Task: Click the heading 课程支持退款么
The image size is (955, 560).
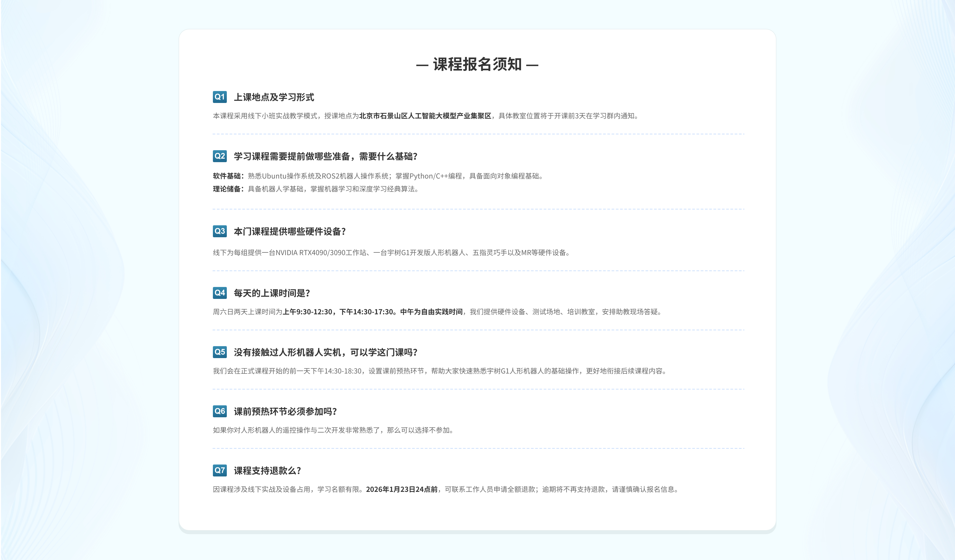Action: 267,470
